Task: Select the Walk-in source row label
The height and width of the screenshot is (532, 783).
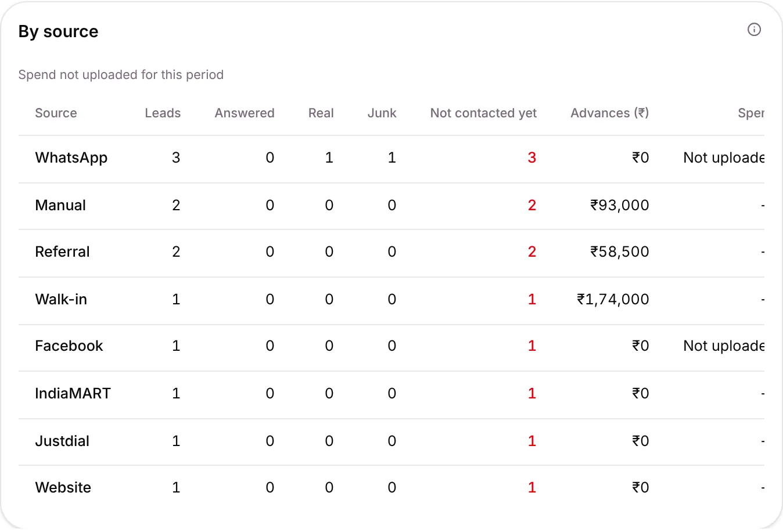Action: click(x=61, y=299)
